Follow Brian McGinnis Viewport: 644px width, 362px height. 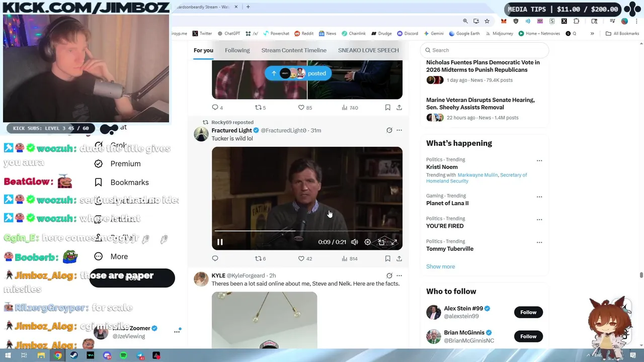click(528, 336)
